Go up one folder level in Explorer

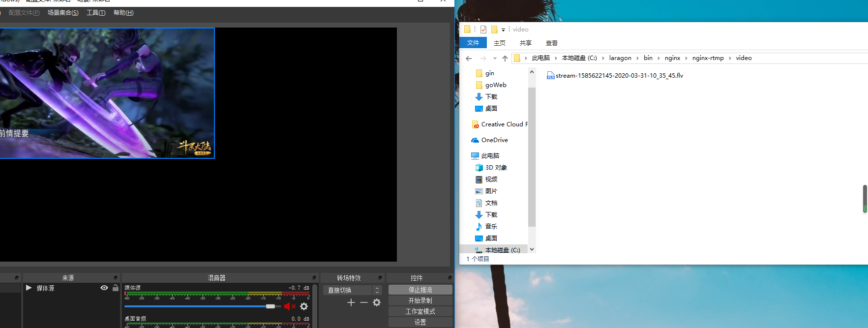505,58
